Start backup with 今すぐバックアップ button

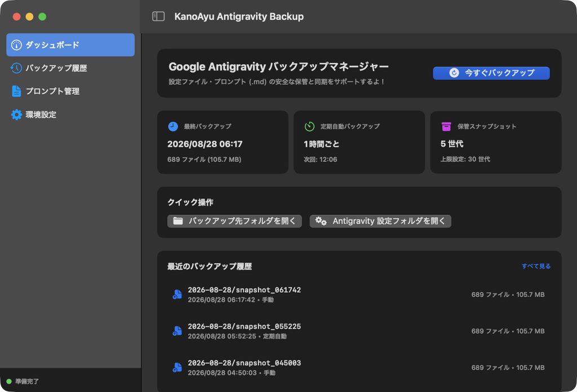pos(491,73)
